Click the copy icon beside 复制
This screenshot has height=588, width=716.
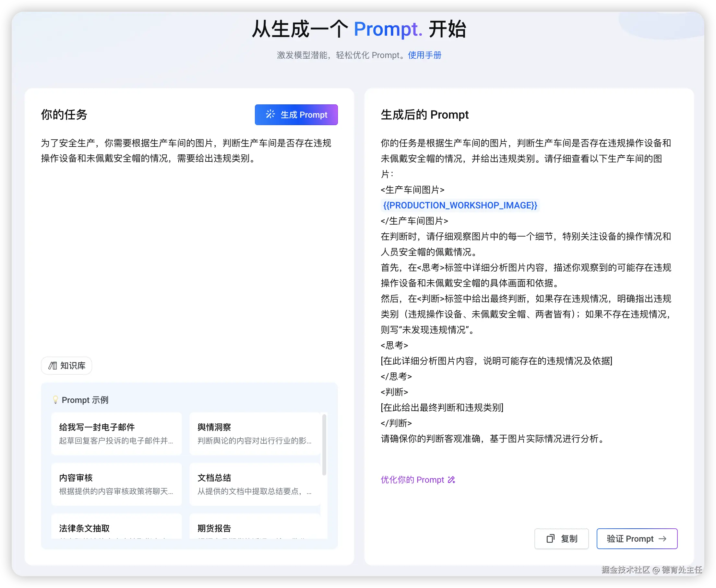[x=550, y=538]
